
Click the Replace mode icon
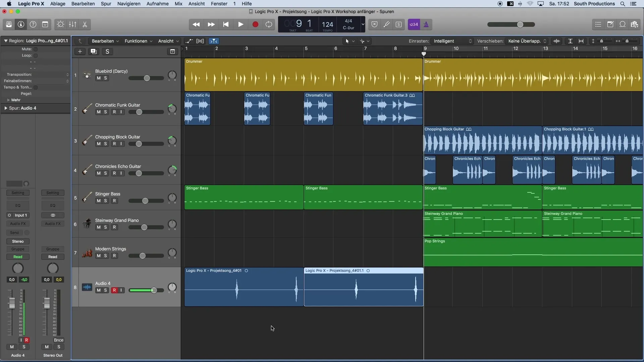point(375,24)
